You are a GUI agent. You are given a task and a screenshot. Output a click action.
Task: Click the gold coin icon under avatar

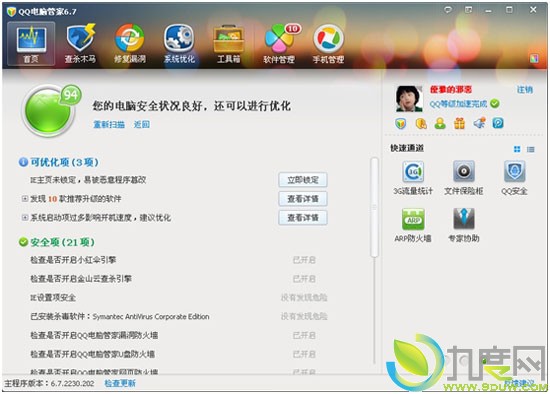421,123
